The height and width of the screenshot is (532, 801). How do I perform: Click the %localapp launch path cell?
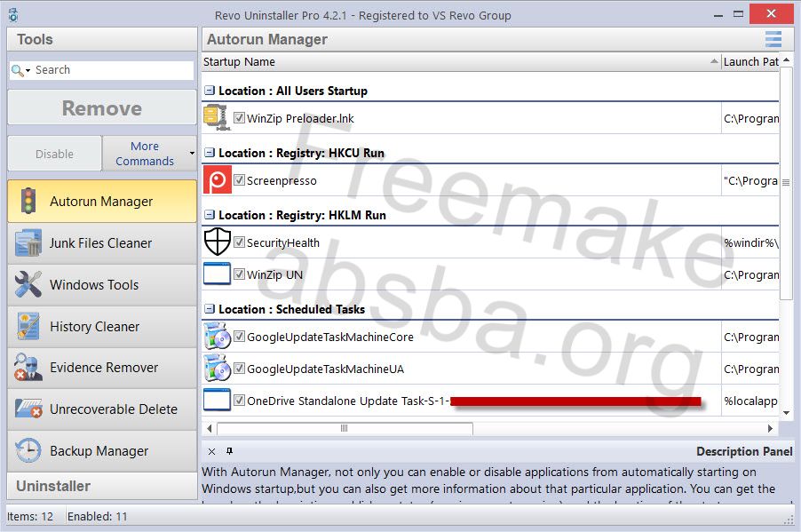(749, 401)
